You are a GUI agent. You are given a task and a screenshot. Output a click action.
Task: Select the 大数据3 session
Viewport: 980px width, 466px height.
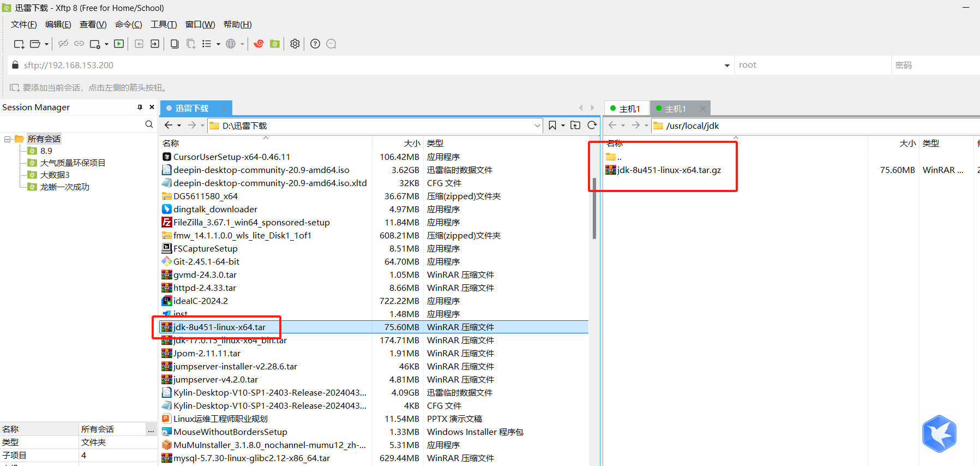pos(55,175)
